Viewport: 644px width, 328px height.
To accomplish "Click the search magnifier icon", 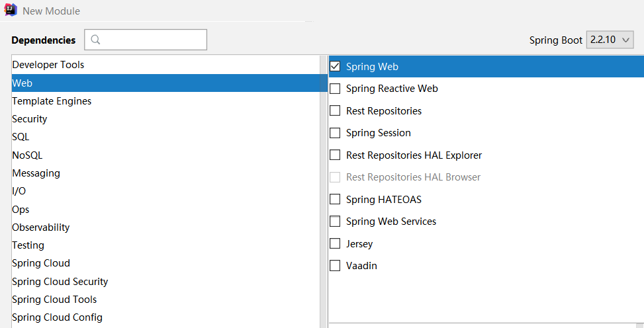I will click(95, 40).
